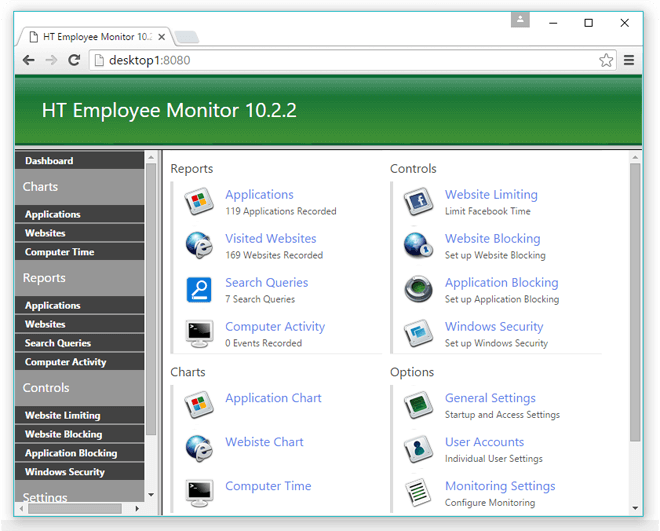The height and width of the screenshot is (531, 660).
Task: Click the General Settings icon
Action: [418, 405]
